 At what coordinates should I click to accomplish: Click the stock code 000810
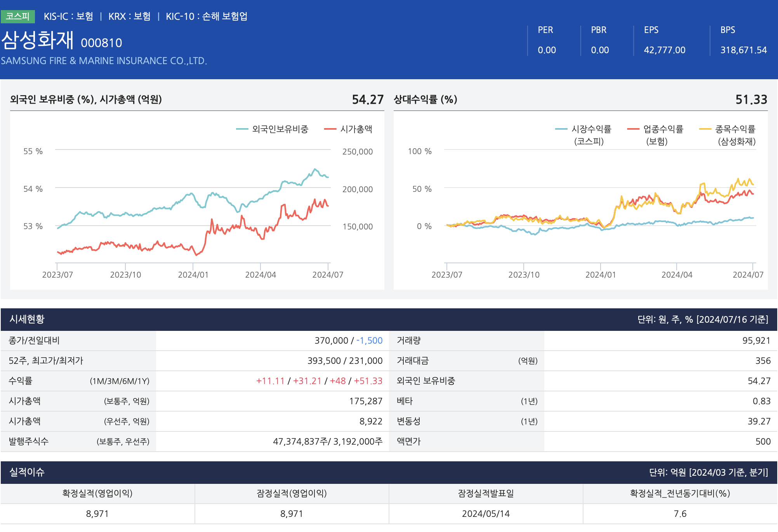(x=101, y=43)
